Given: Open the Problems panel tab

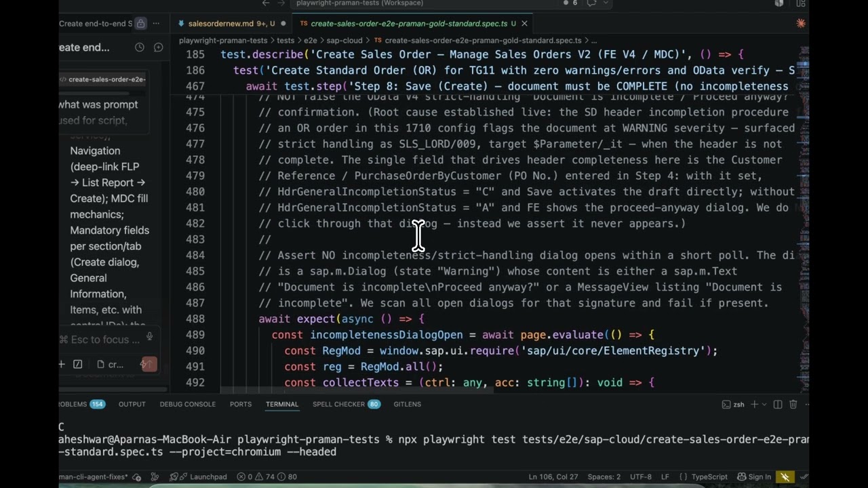Looking at the screenshot, I should point(82,404).
